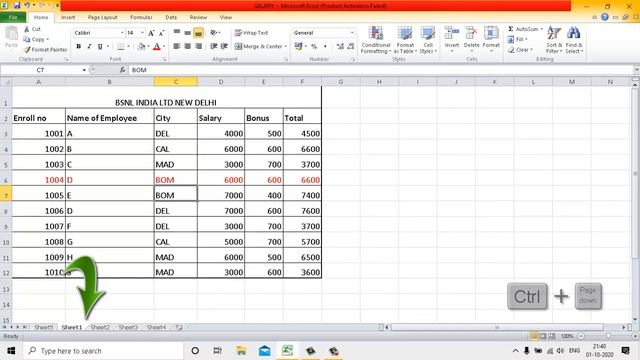The height and width of the screenshot is (360, 640).
Task: Apply the Fill Color bucket
Action: pos(141,47)
